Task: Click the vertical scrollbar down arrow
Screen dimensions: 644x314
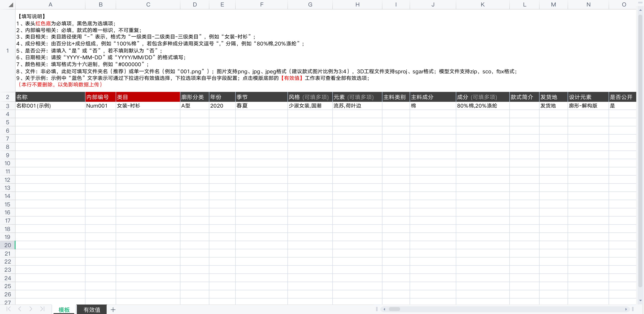Action: (x=640, y=300)
